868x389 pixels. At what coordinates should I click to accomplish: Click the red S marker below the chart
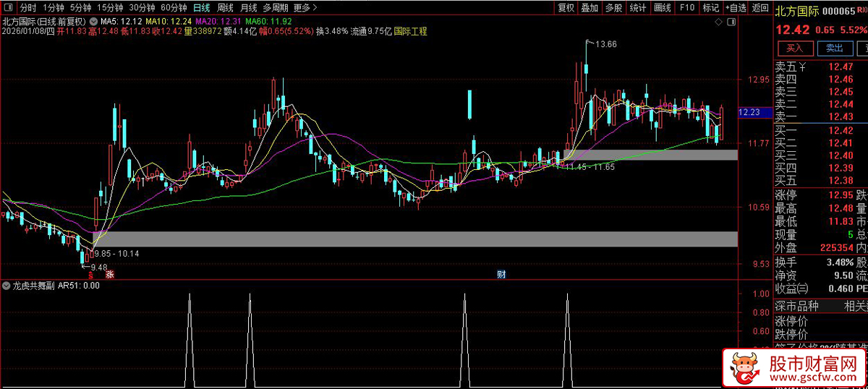(x=90, y=275)
